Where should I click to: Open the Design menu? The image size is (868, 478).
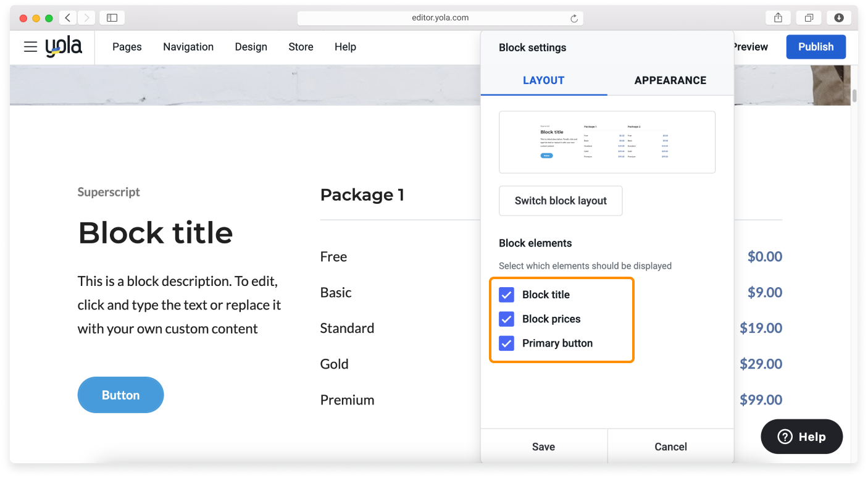pyautogui.click(x=251, y=47)
